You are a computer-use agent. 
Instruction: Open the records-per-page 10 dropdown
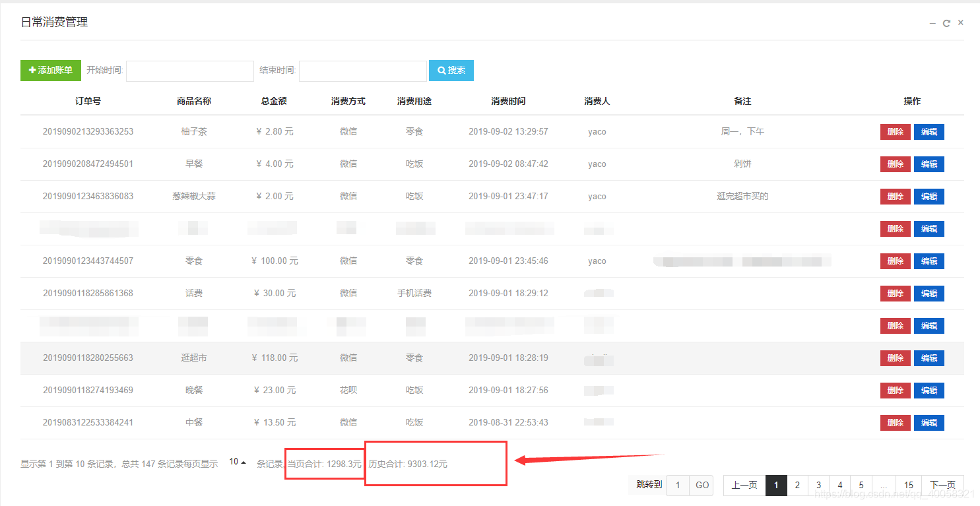pyautogui.click(x=238, y=462)
